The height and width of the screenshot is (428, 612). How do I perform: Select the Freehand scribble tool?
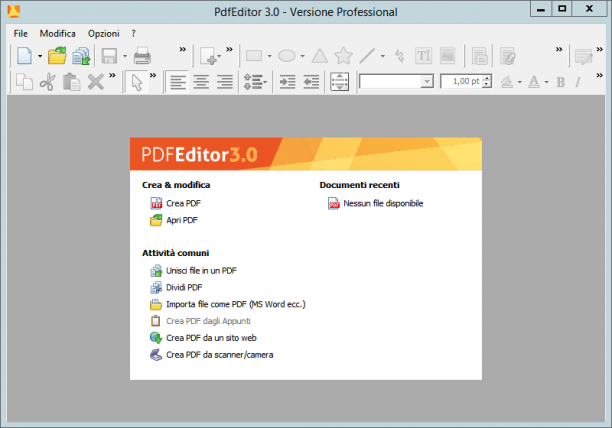pos(400,56)
